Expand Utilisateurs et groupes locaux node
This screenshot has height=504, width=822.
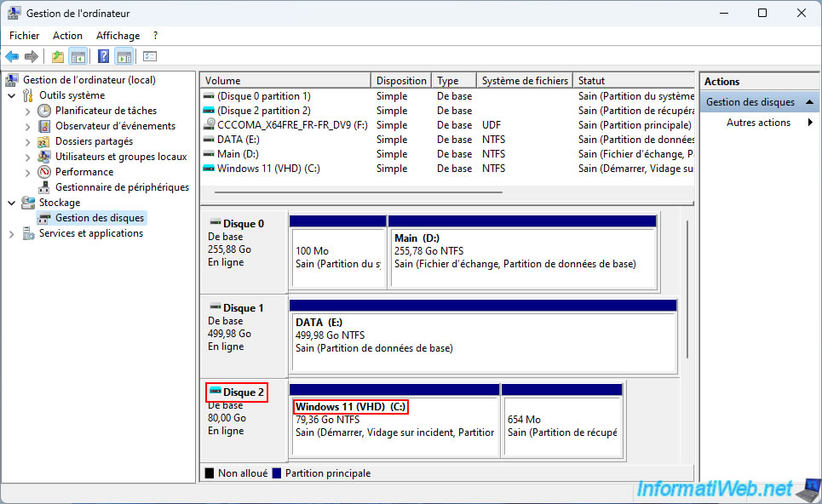pos(28,157)
